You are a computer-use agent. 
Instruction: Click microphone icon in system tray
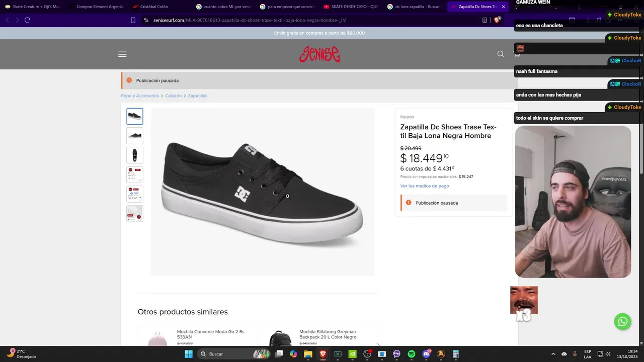[x=575, y=354]
